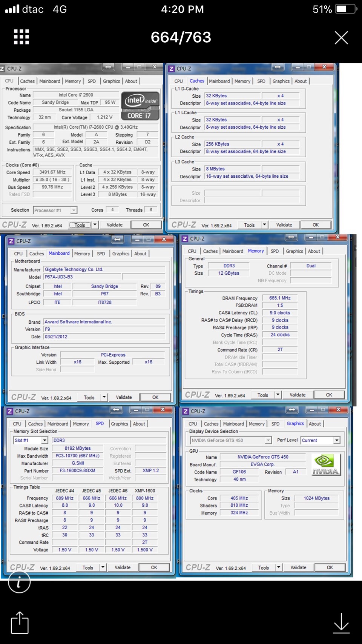Click BIOS date 03/21/2012 field

click(104, 337)
